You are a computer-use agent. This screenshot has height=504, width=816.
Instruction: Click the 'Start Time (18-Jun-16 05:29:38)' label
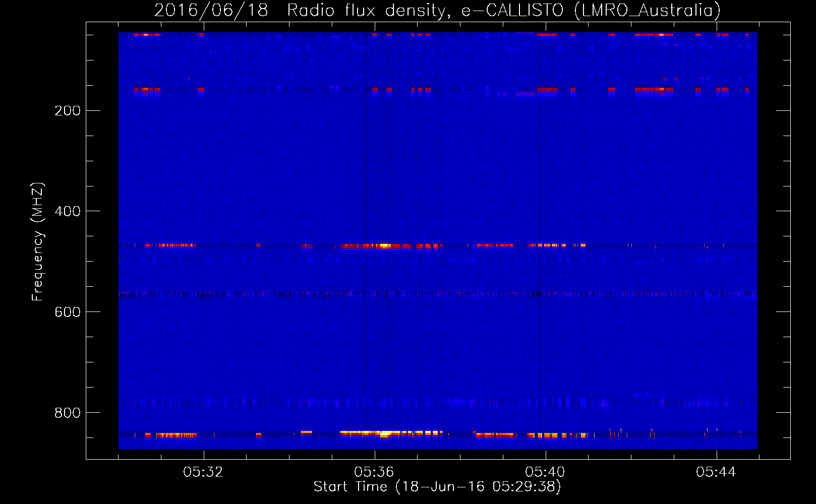437,487
